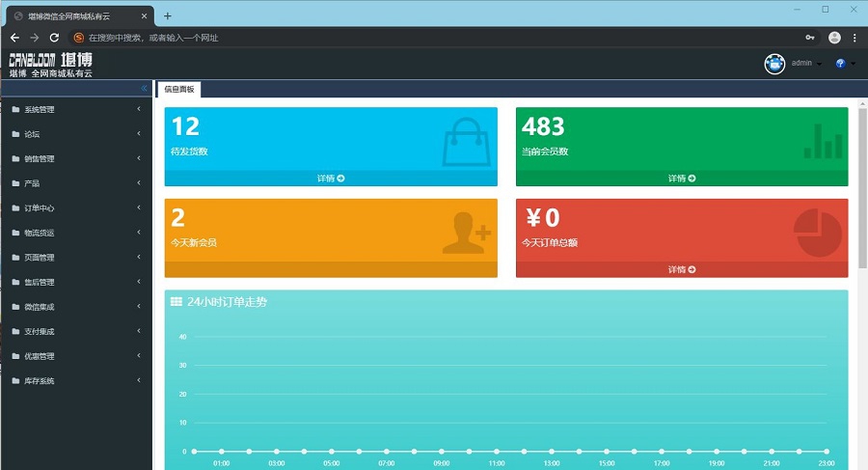Click the 产品 folder icon
Viewport: 868px width, 470px height.
coord(15,183)
